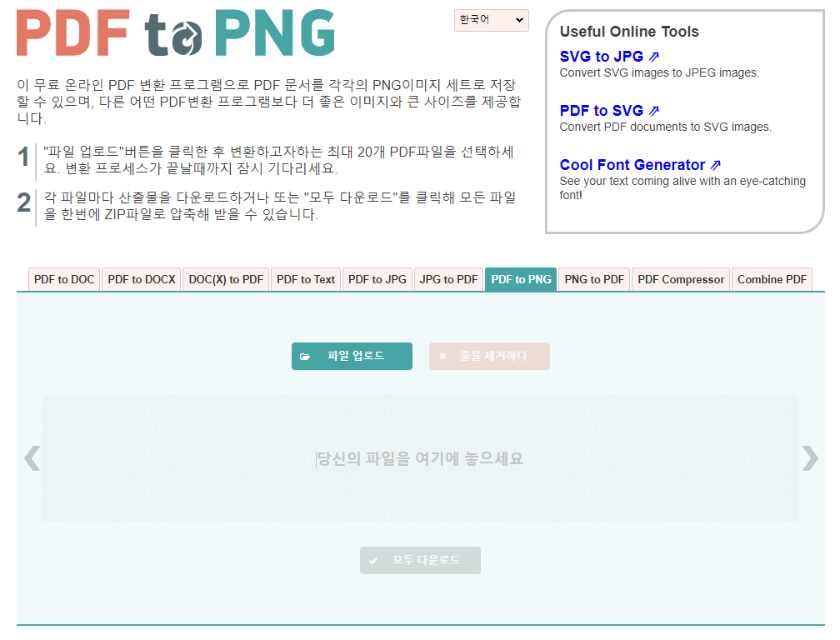Image resolution: width=840 pixels, height=640 pixels.
Task: Click the right carousel arrow
Action: coord(809,458)
